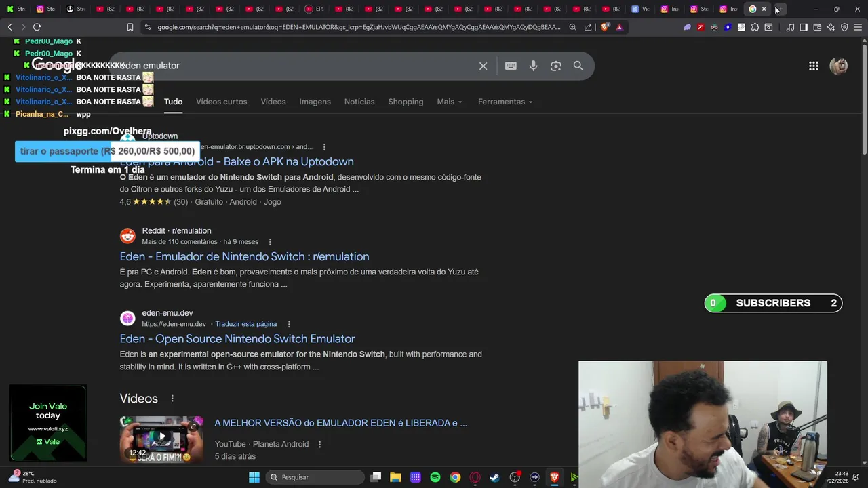Switch to the Vídeos curtos tab
Image resolution: width=868 pixels, height=488 pixels.
click(221, 102)
